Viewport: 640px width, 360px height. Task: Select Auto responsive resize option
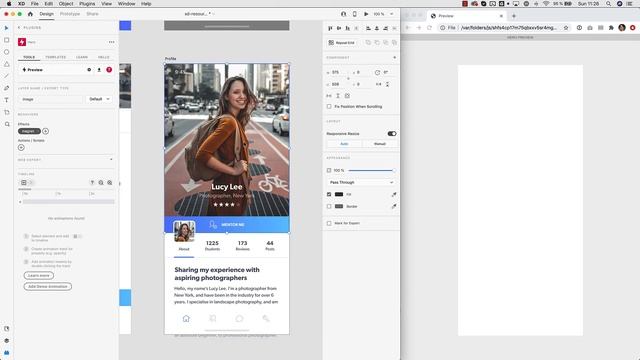(x=344, y=144)
